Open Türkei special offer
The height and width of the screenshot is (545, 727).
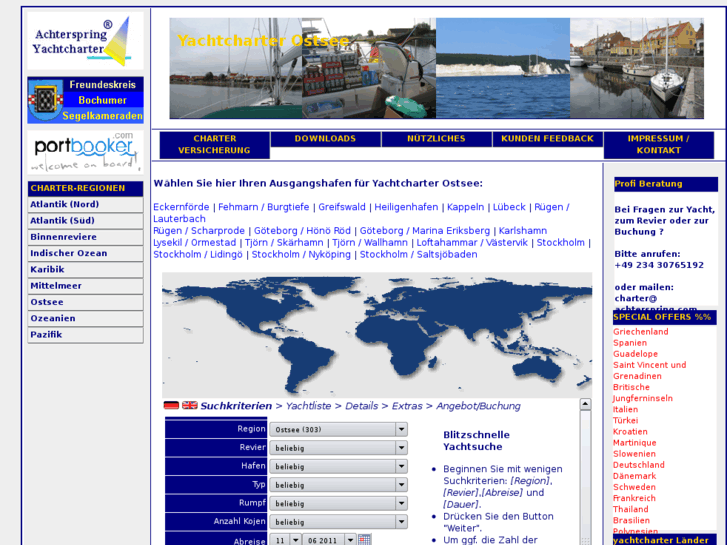tap(625, 420)
